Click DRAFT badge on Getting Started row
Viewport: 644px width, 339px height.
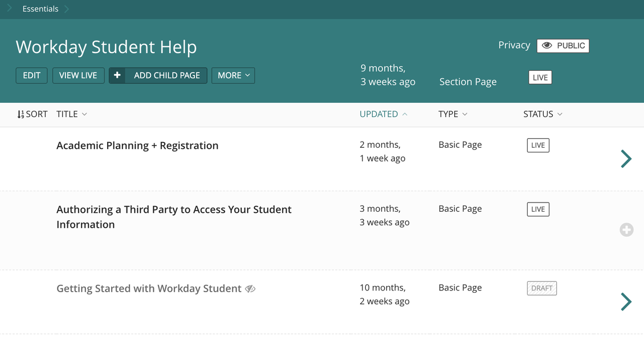542,288
